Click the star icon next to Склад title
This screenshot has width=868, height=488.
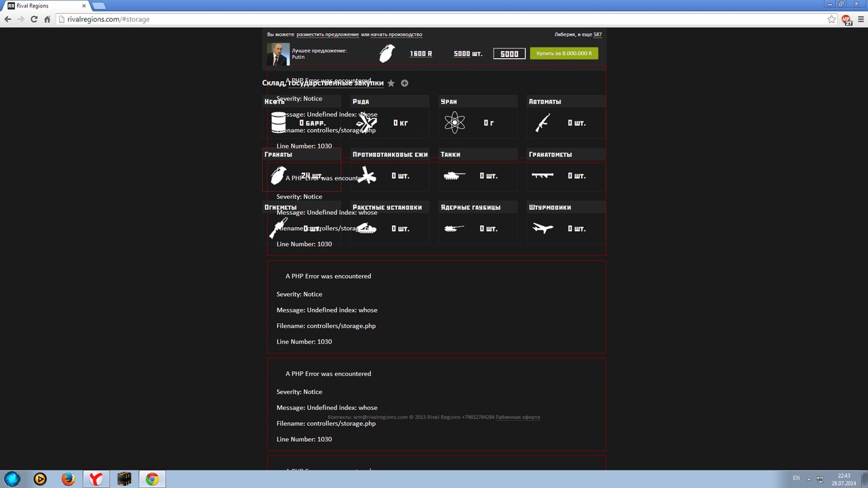(x=391, y=83)
